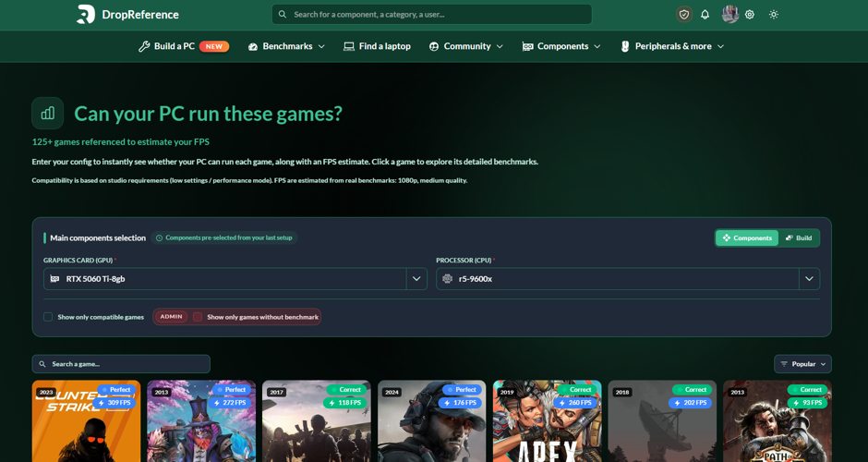
Task: Click the NEW badge next to Build a PC
Action: point(214,46)
